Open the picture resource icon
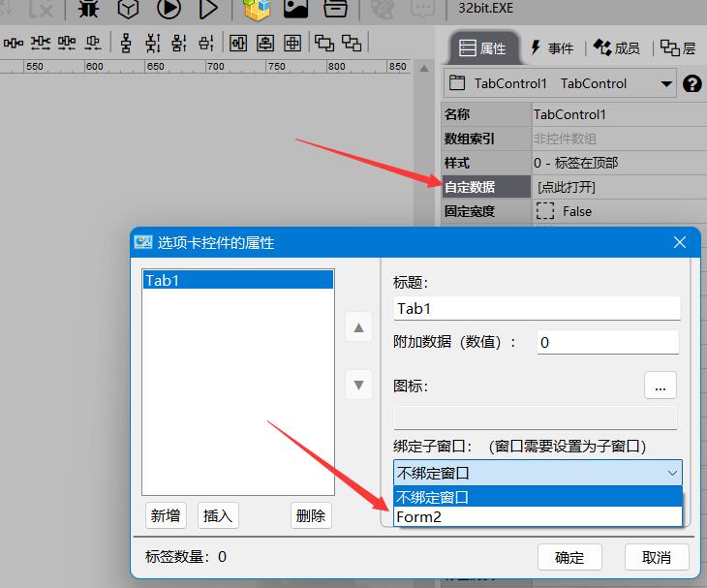 pyautogui.click(x=295, y=9)
